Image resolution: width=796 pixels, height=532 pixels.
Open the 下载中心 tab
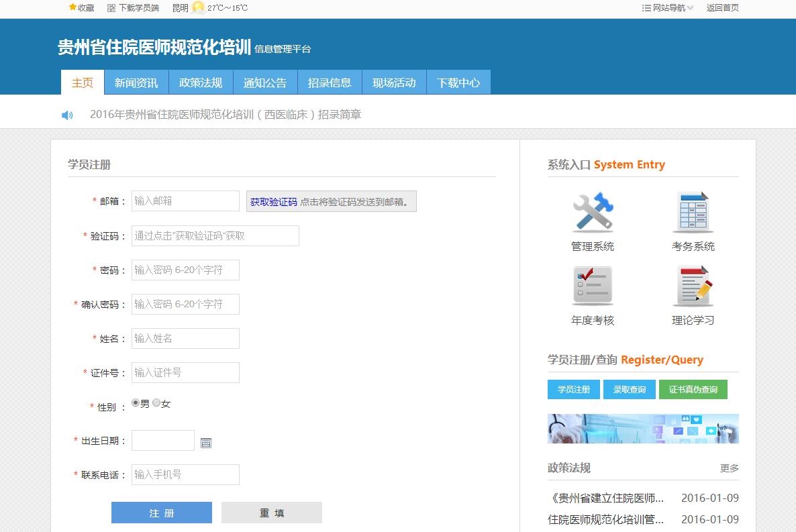[x=458, y=83]
